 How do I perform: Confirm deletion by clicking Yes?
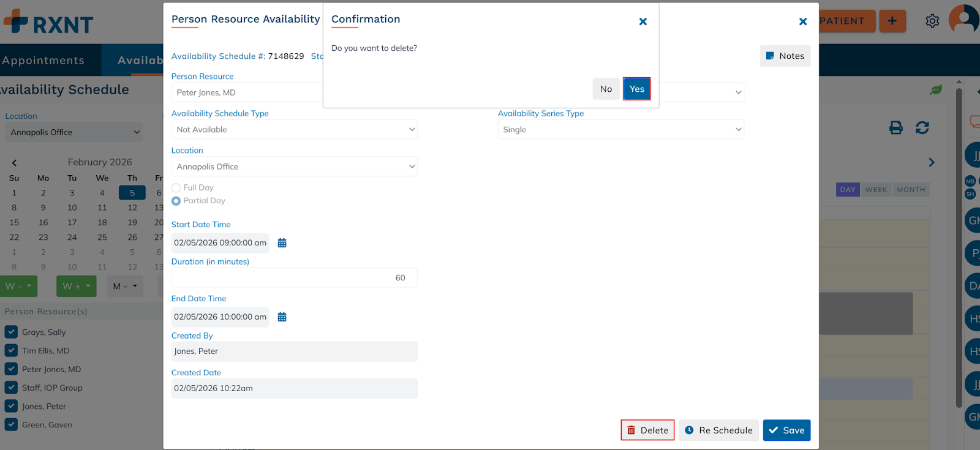(636, 89)
